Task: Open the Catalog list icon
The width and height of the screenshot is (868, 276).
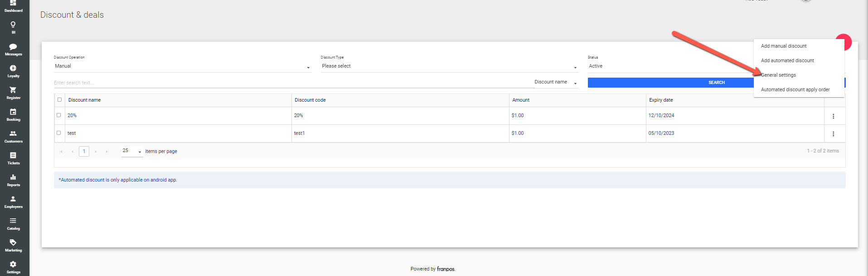Action: [13, 224]
